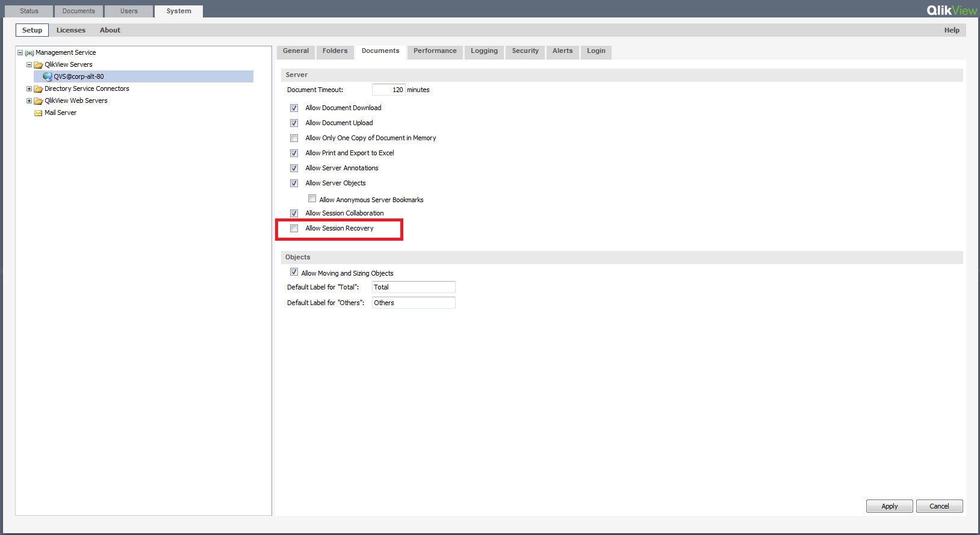The height and width of the screenshot is (535, 980).
Task: Toggle Allow Session Collaboration checkbox
Action: 294,214
